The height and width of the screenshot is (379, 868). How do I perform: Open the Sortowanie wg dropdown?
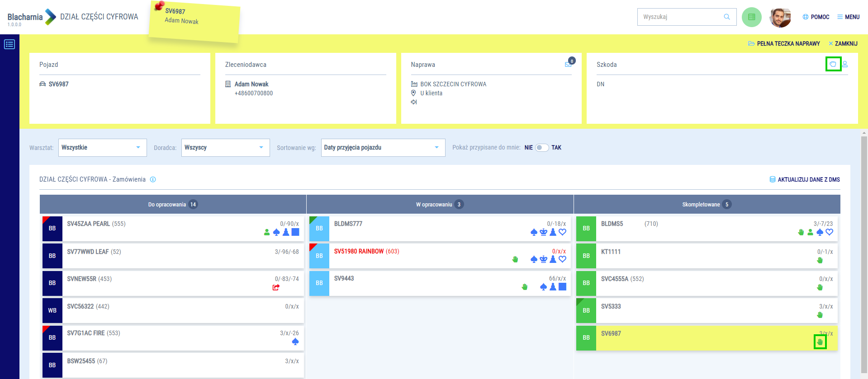coord(383,148)
